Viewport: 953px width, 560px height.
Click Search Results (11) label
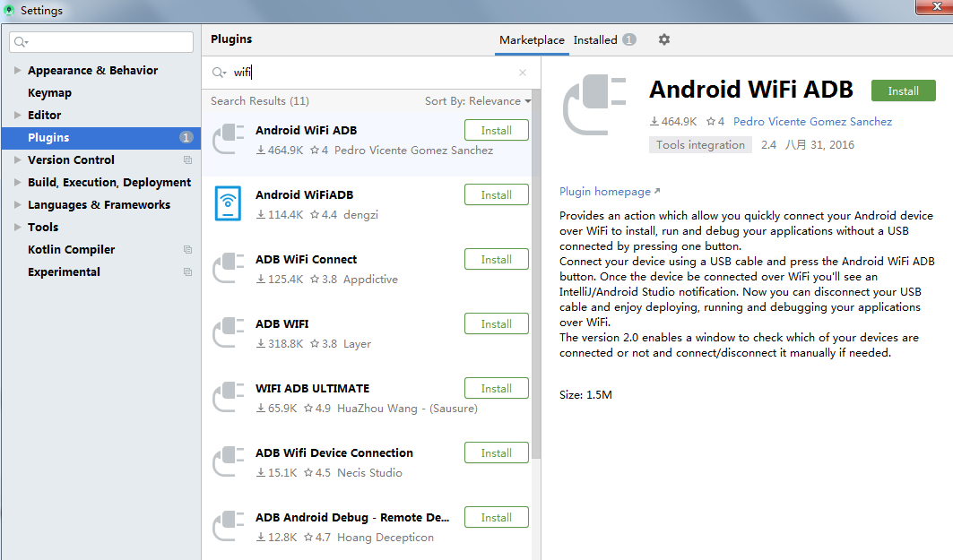click(x=259, y=101)
